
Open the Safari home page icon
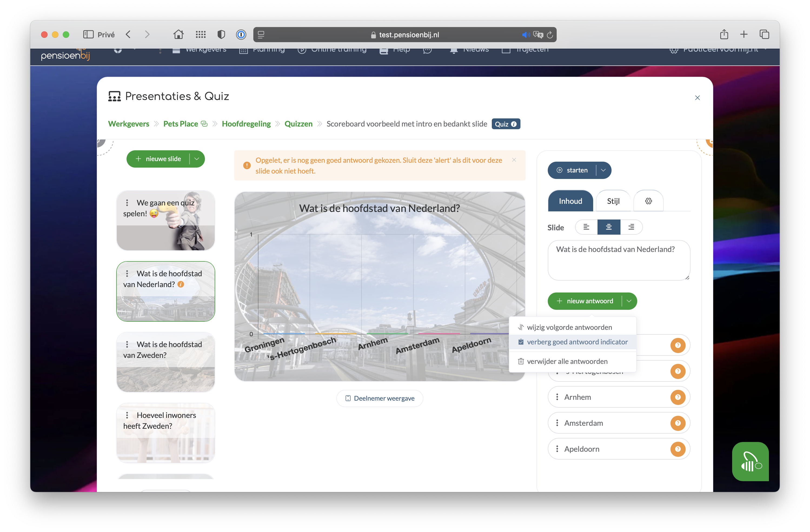tap(178, 34)
